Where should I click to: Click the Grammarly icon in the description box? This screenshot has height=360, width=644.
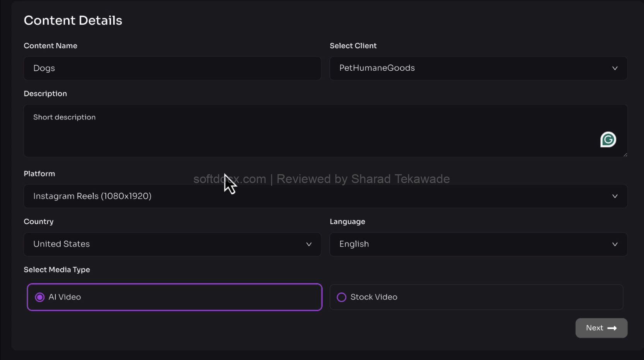(x=608, y=139)
